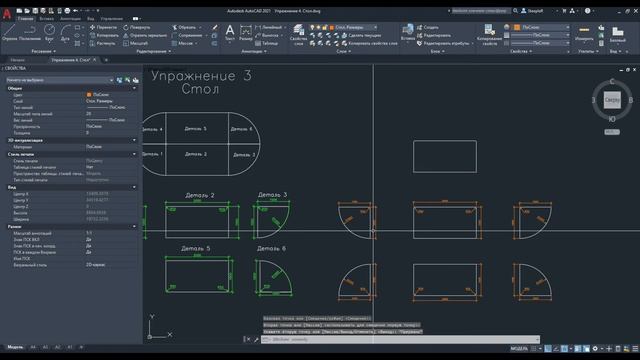Open the Вставка ribbon tab
Screen dimensions: 640x360
(x=47, y=19)
